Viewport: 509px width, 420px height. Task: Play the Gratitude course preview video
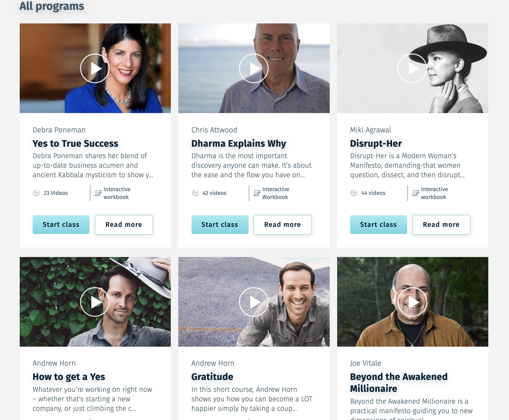pos(253,302)
